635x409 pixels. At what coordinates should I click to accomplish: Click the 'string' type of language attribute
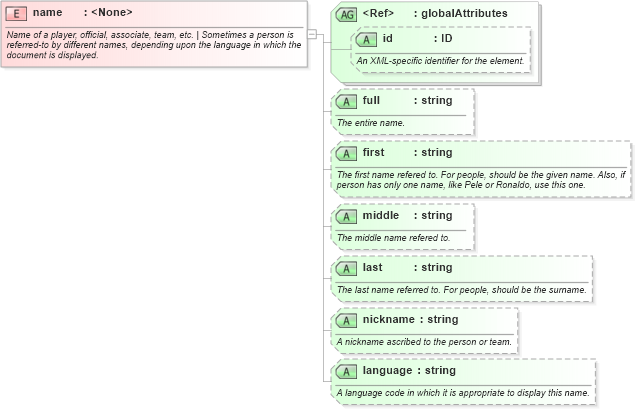440,371
